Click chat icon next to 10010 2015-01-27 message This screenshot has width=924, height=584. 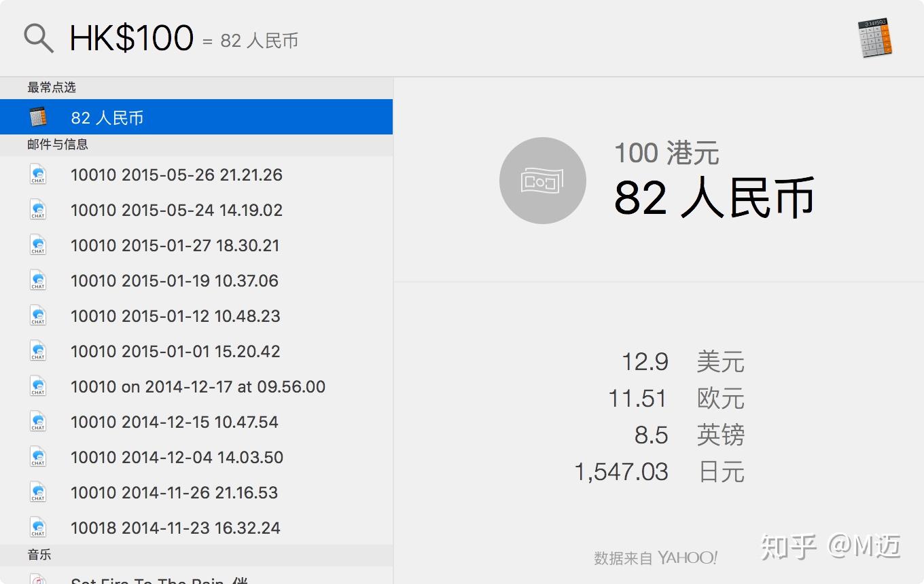[x=38, y=244]
